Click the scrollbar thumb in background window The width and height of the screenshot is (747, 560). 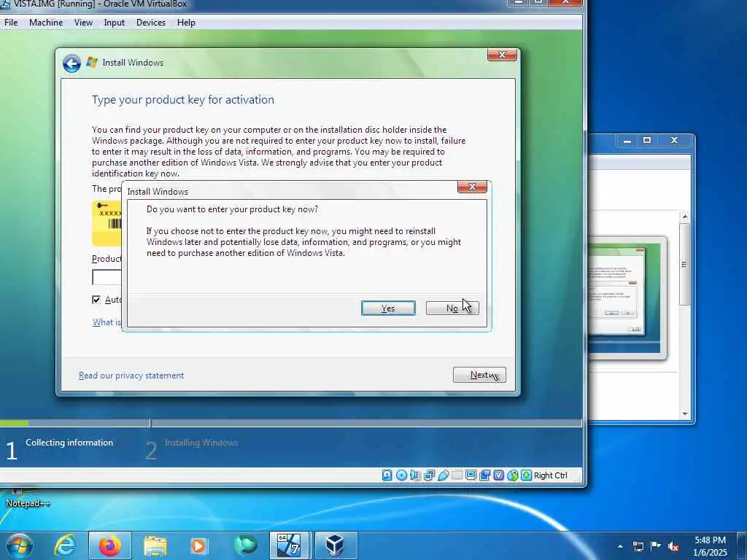[684, 264]
